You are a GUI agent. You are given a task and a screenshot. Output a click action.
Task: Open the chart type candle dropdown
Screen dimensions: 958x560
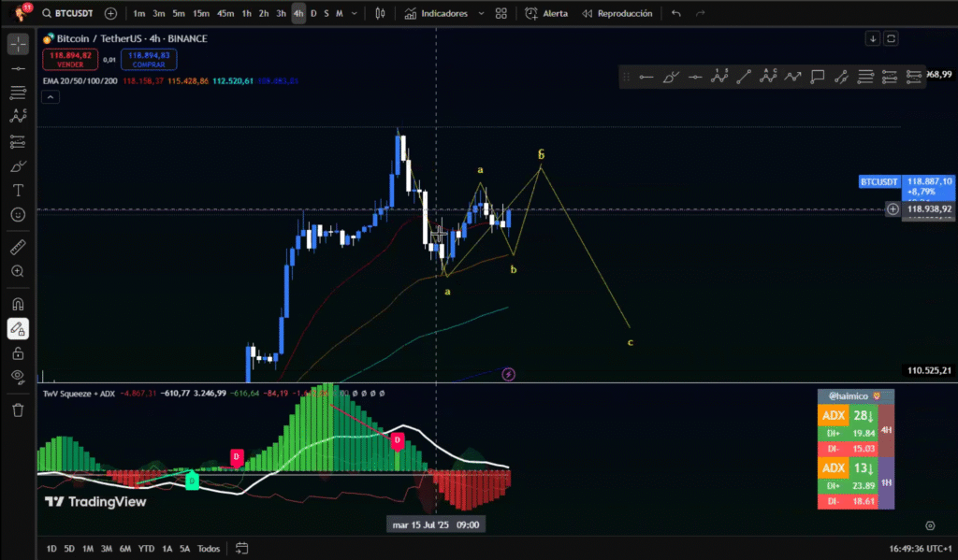click(x=380, y=13)
